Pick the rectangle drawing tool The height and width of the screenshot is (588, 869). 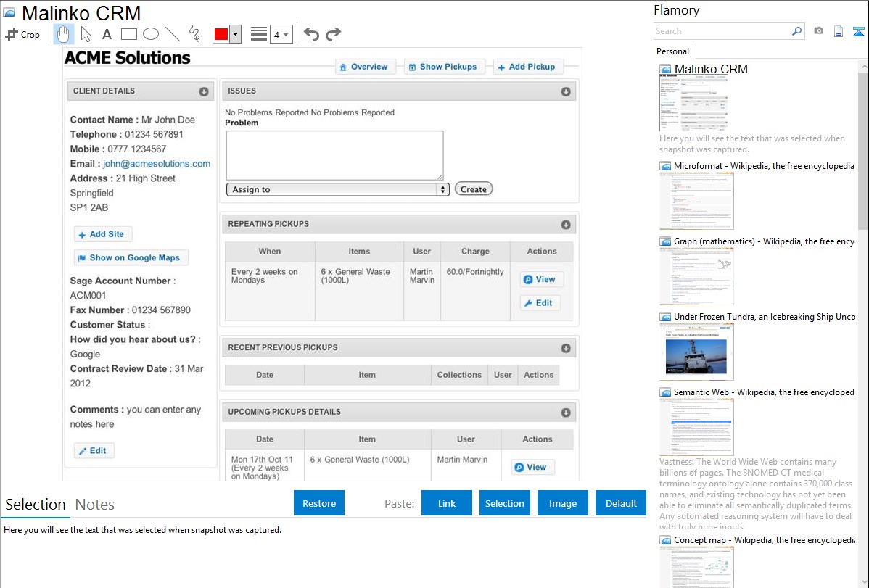[128, 34]
